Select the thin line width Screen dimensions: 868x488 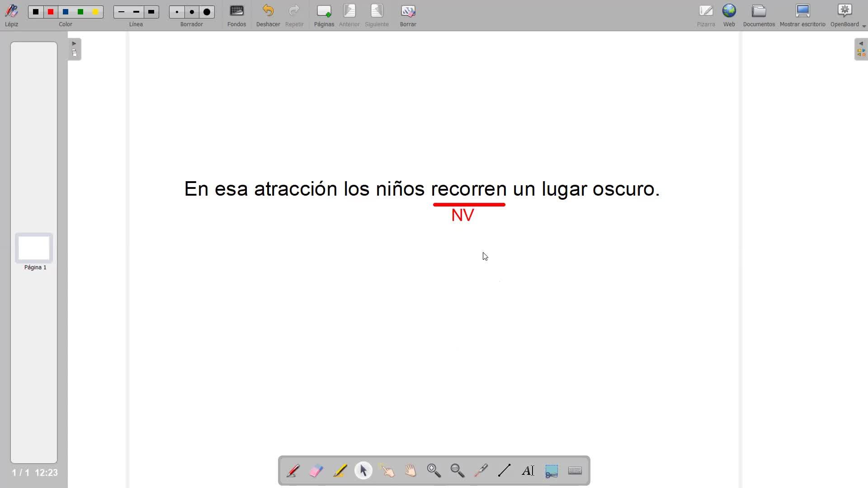coord(121,12)
